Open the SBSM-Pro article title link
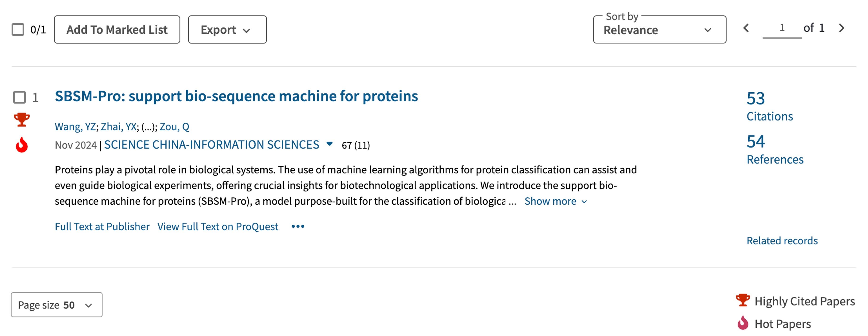This screenshot has height=336, width=868. 236,96
